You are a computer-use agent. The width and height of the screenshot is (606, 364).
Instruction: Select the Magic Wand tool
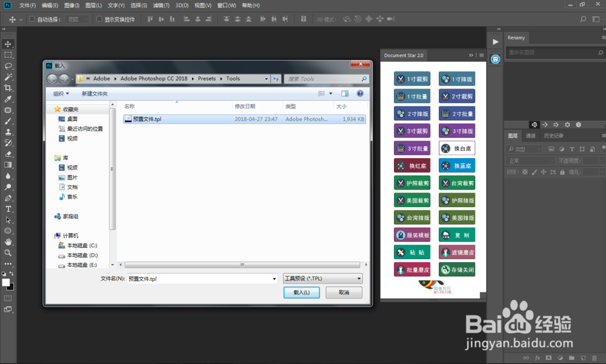pos(8,77)
